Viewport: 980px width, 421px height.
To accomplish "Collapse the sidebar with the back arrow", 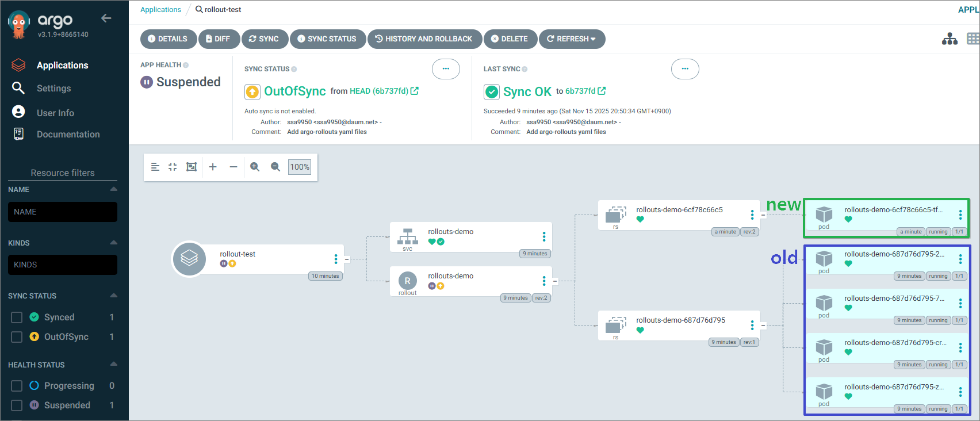I will 106,18.
